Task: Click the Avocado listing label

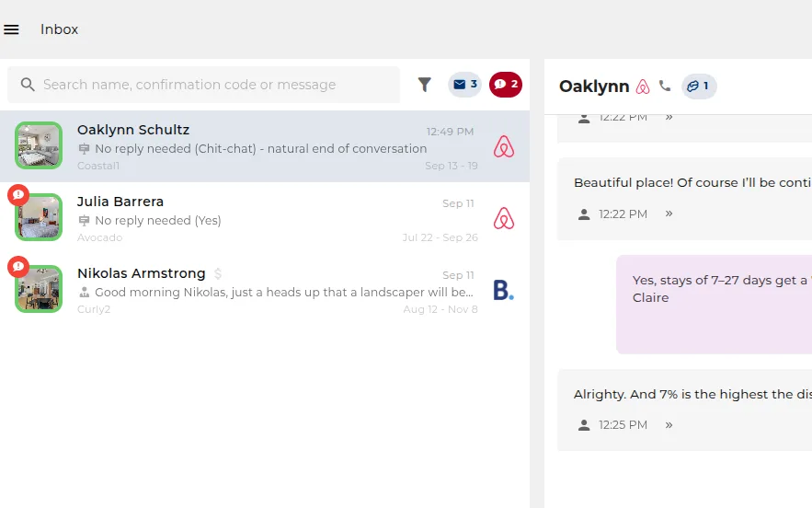Action: (x=99, y=237)
